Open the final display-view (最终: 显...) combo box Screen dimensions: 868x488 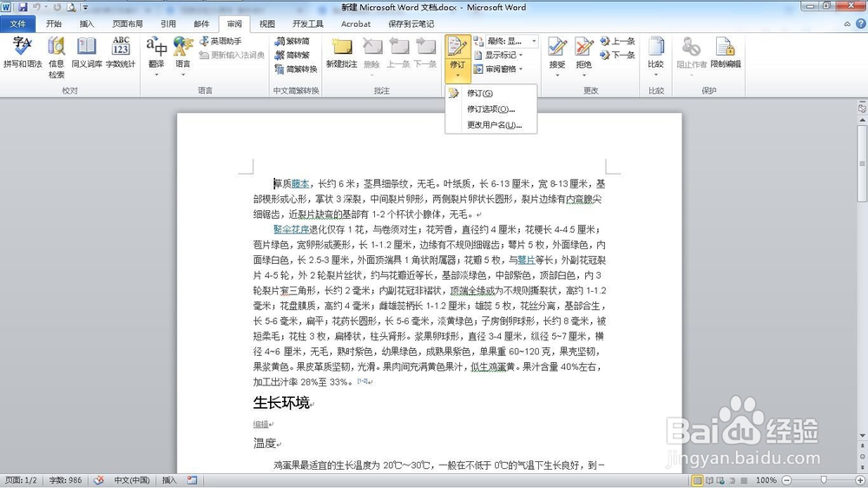511,41
